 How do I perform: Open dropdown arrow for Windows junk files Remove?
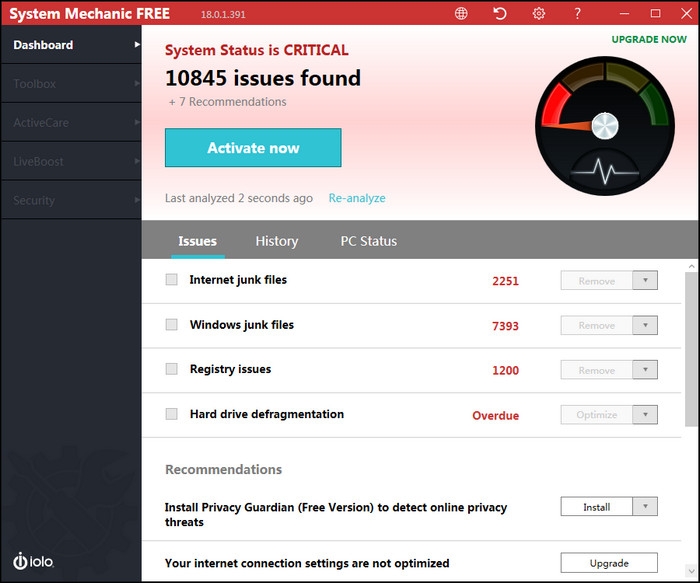click(645, 325)
